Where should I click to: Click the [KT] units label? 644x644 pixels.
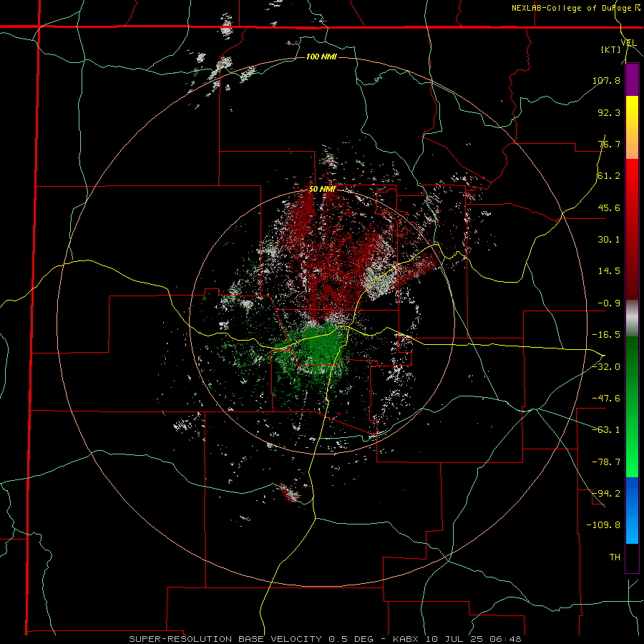click(x=611, y=49)
